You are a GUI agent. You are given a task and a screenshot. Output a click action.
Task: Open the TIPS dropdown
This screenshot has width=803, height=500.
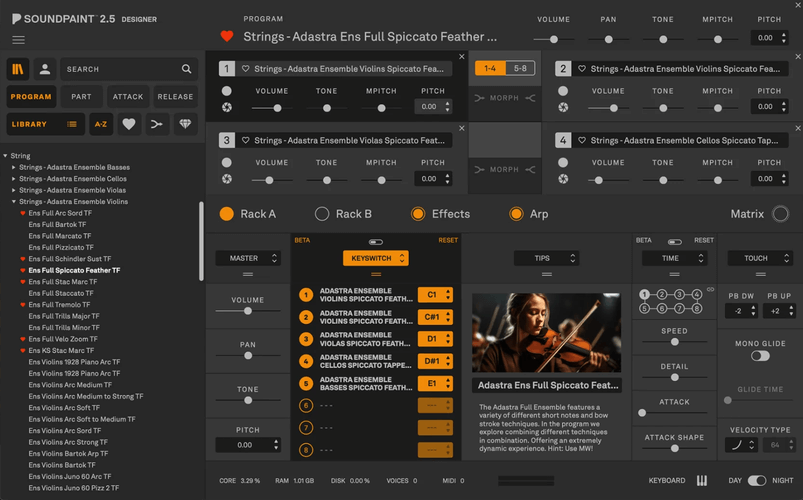click(546, 258)
